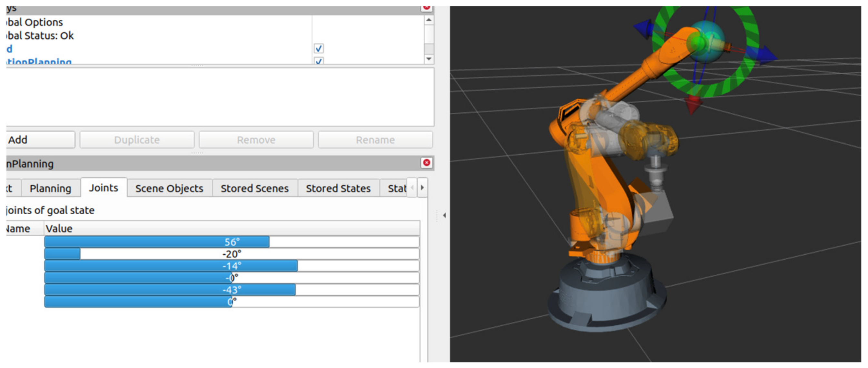The width and height of the screenshot is (868, 368).
Task: Click the red downward arrow marker
Action: (694, 104)
